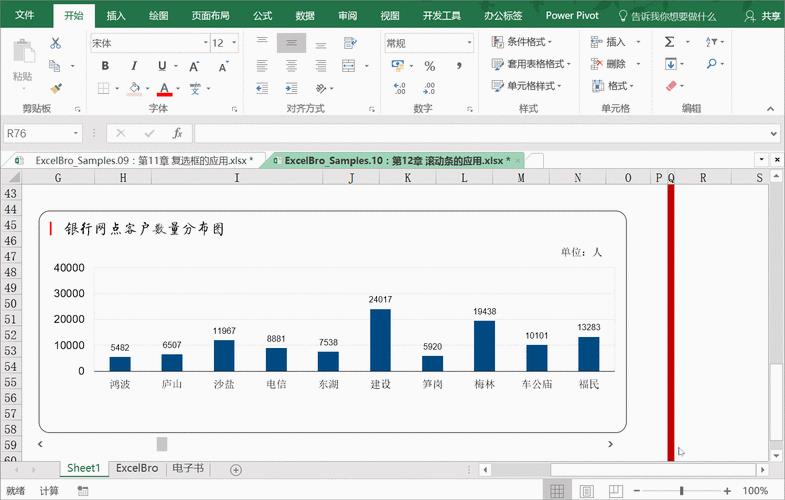The width and height of the screenshot is (785, 500).
Task: Click the Fill down icon
Action: point(671,64)
